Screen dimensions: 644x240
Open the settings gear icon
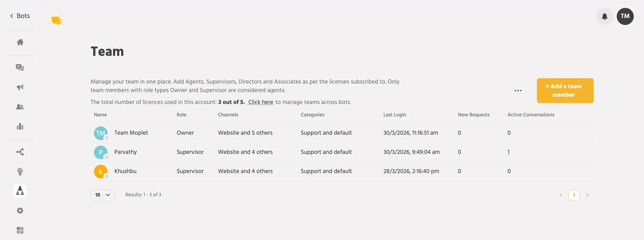(x=20, y=210)
